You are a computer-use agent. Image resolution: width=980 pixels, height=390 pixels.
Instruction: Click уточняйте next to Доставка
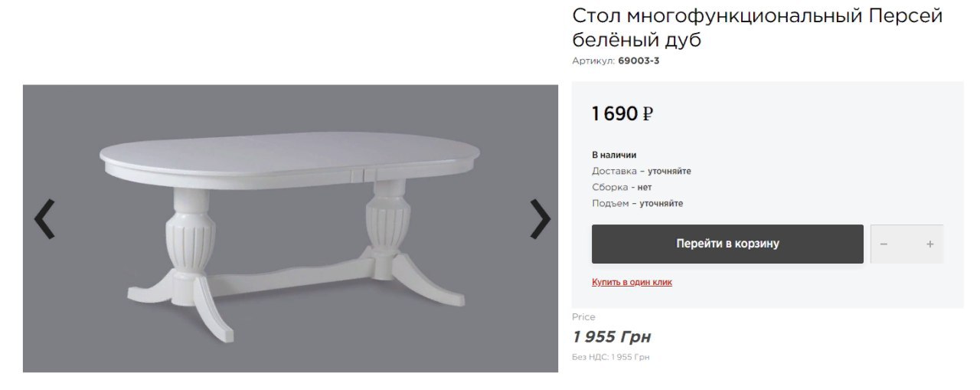tap(669, 171)
